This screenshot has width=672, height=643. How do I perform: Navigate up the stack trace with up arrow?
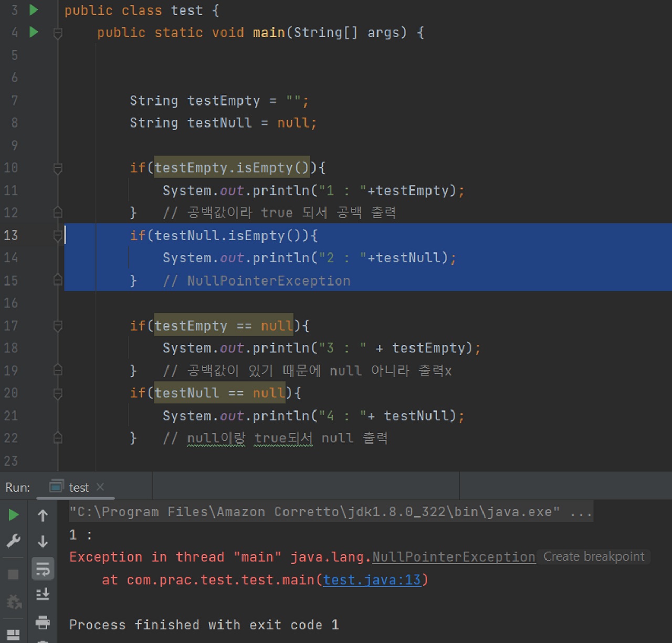[x=43, y=515]
